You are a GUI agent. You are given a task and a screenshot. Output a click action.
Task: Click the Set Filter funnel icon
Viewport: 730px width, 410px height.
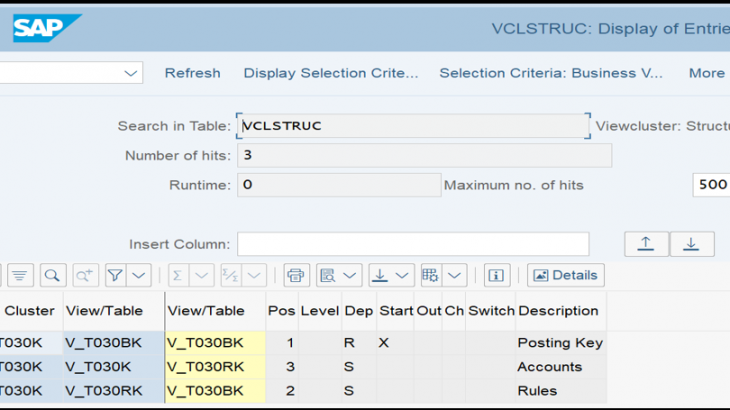click(x=116, y=275)
